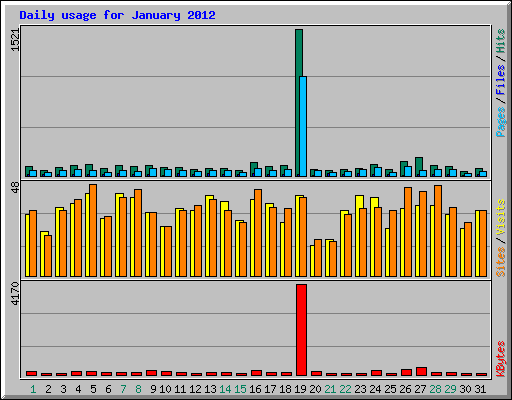Click the orange Sites bar for day 16
The width and height of the screenshot is (512, 400).
pyautogui.click(x=258, y=233)
